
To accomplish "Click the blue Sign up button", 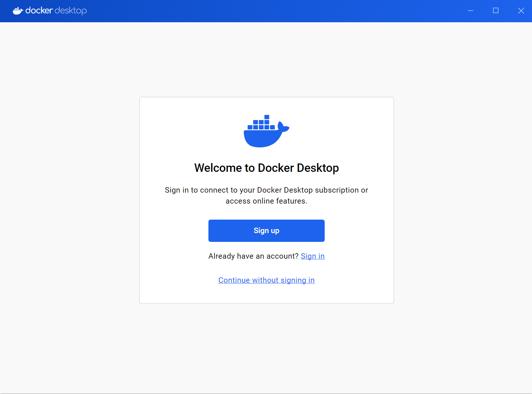I will click(266, 231).
